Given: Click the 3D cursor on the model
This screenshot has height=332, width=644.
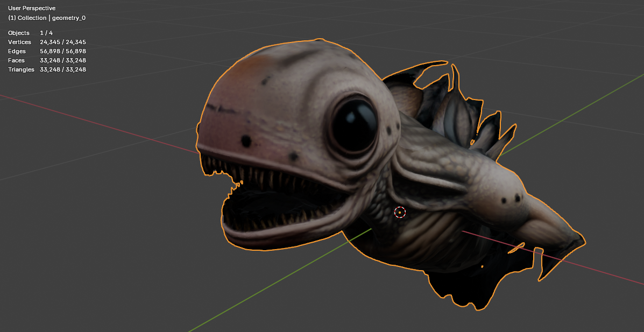Looking at the screenshot, I should 400,213.
